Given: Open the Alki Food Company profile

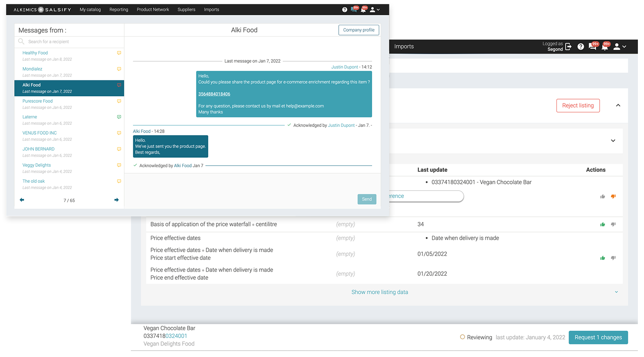Looking at the screenshot, I should [359, 30].
